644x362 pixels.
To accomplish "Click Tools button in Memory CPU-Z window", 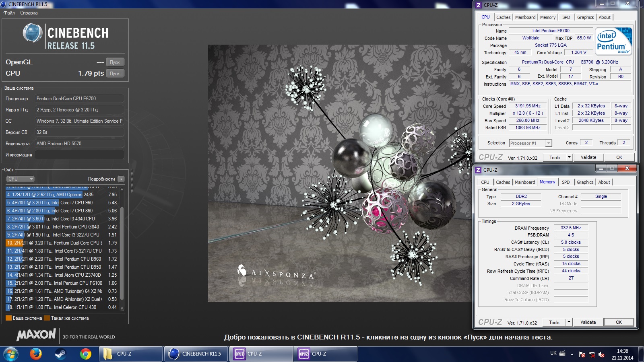I will point(554,322).
